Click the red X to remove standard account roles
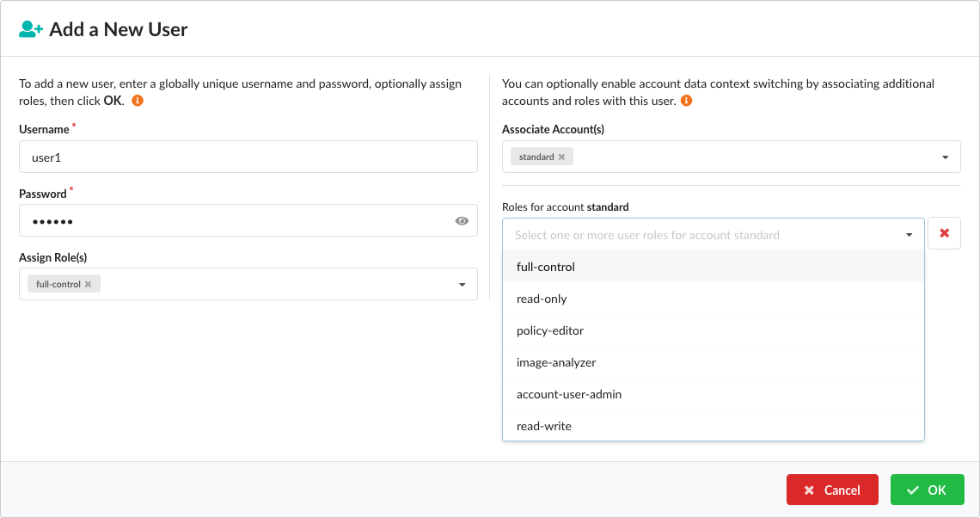Image resolution: width=980 pixels, height=518 pixels. [944, 233]
